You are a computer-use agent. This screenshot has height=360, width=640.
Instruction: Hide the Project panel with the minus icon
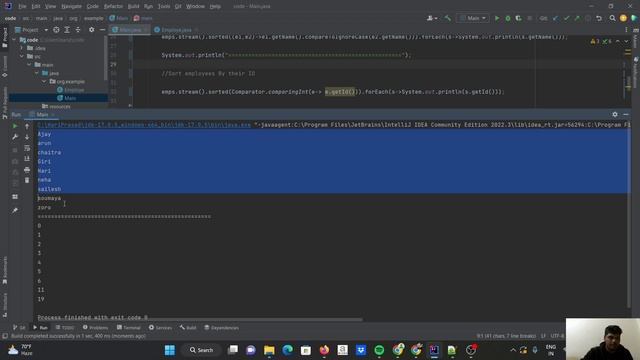[x=102, y=30]
